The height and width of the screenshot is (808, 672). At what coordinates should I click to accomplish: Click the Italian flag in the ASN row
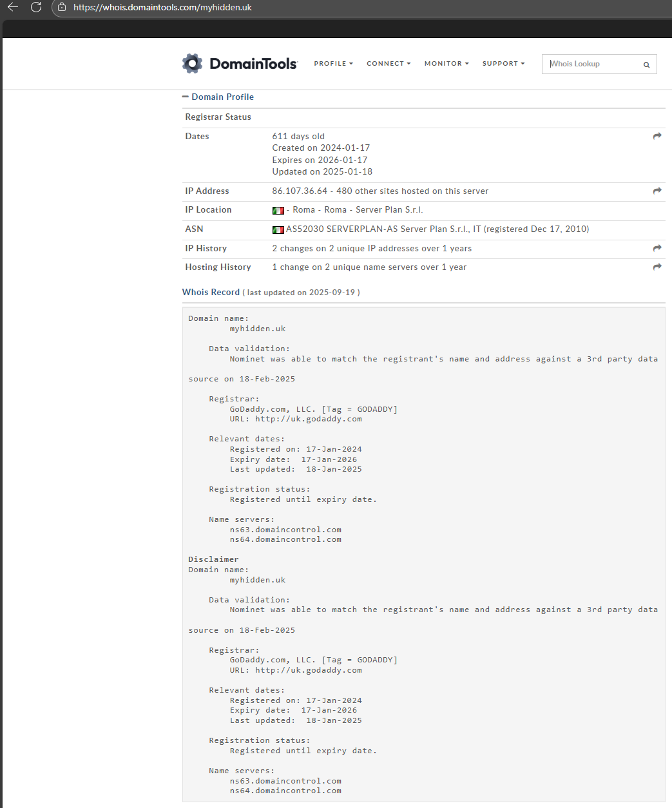click(x=278, y=229)
